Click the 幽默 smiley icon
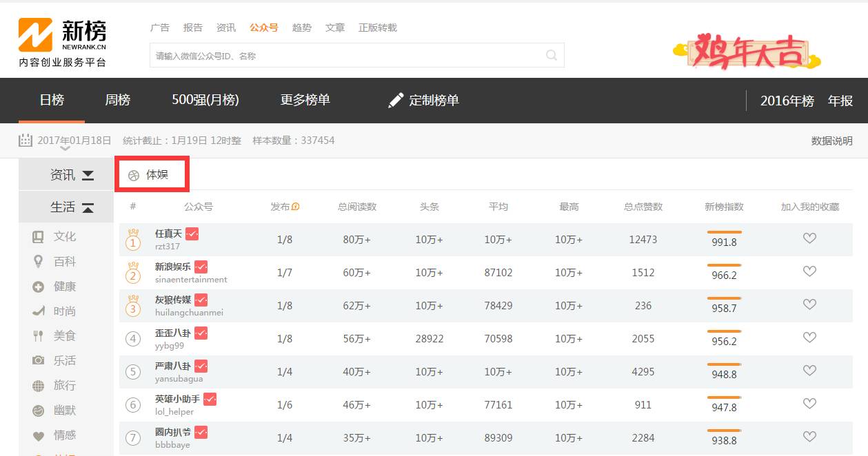The height and width of the screenshot is (456, 868). [39, 411]
